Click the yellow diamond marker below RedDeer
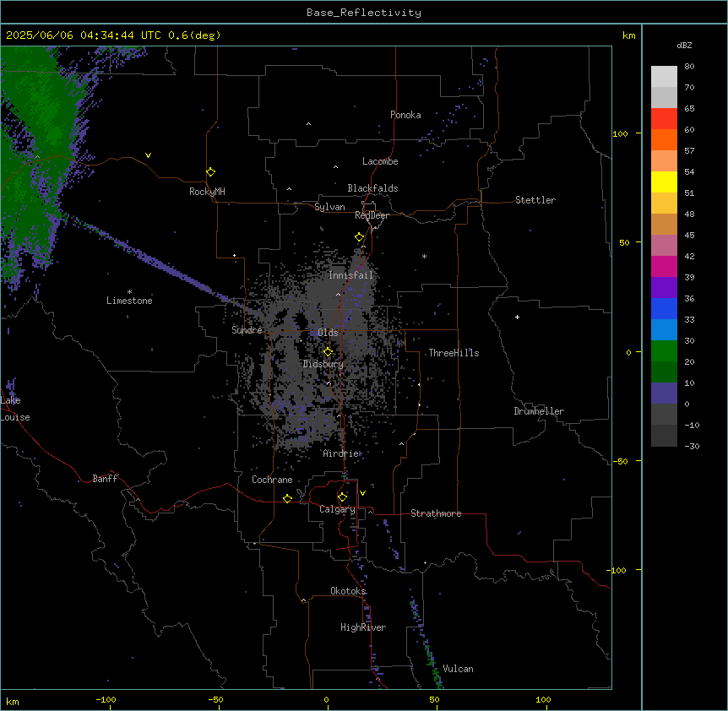This screenshot has width=728, height=711. [x=360, y=237]
